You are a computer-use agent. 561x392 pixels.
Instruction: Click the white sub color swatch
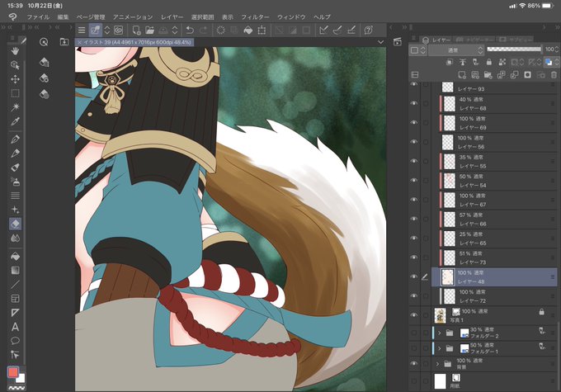pyautogui.click(x=21, y=379)
